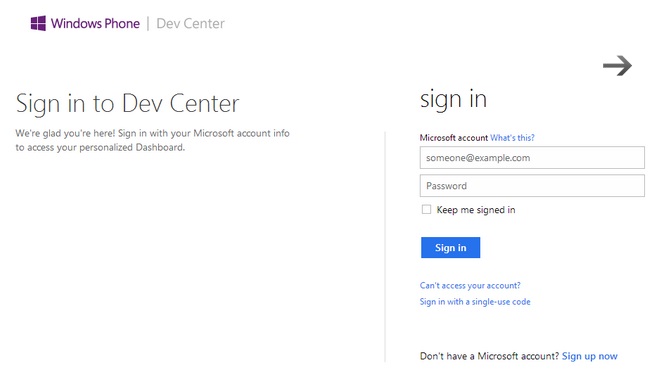Screen dimensions: 666x377
Task: Click the gray right-pointing arrow icon
Action: click(617, 66)
